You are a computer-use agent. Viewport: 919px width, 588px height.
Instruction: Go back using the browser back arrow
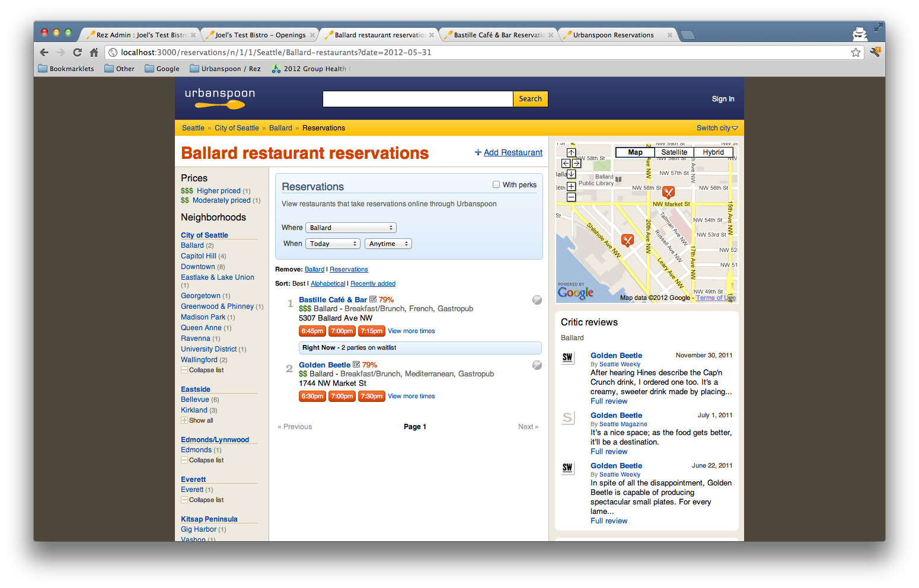44,52
